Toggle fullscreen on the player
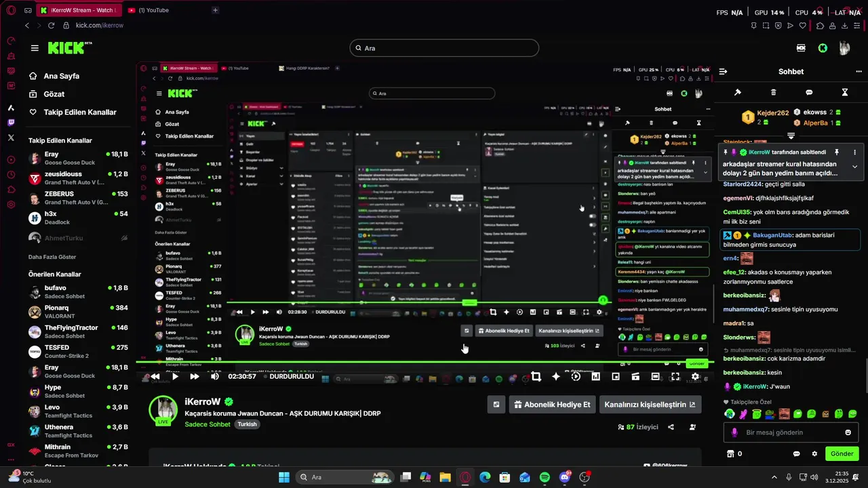 (675, 376)
